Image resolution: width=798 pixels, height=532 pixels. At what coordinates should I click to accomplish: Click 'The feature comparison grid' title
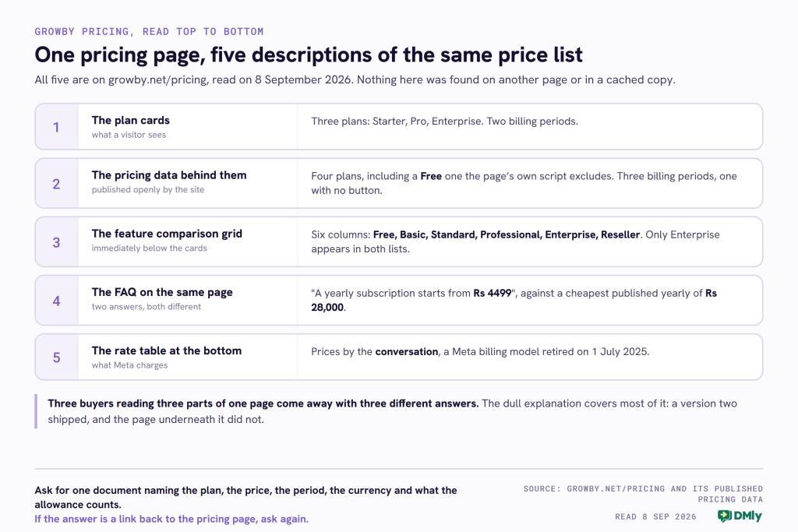(x=167, y=234)
